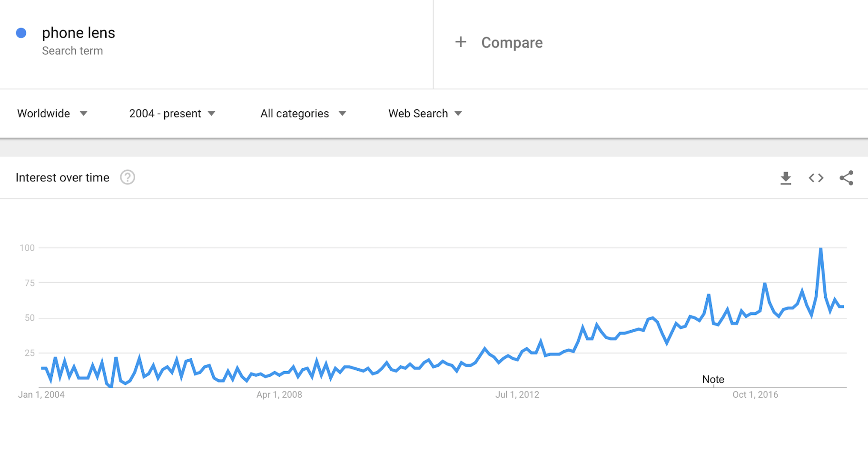This screenshot has width=868, height=452.
Task: Open the embed code icon
Action: pyautogui.click(x=816, y=178)
